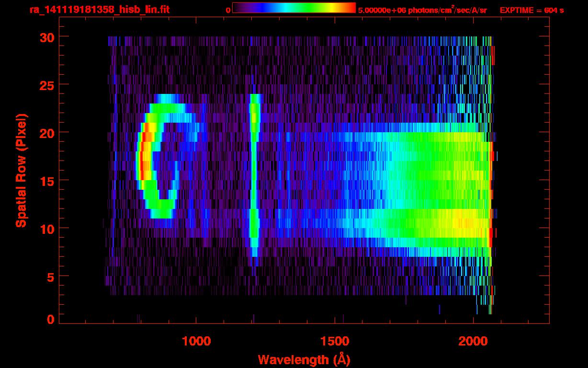Click the y-axis tick label 30
The height and width of the screenshot is (368, 588).
pos(46,37)
